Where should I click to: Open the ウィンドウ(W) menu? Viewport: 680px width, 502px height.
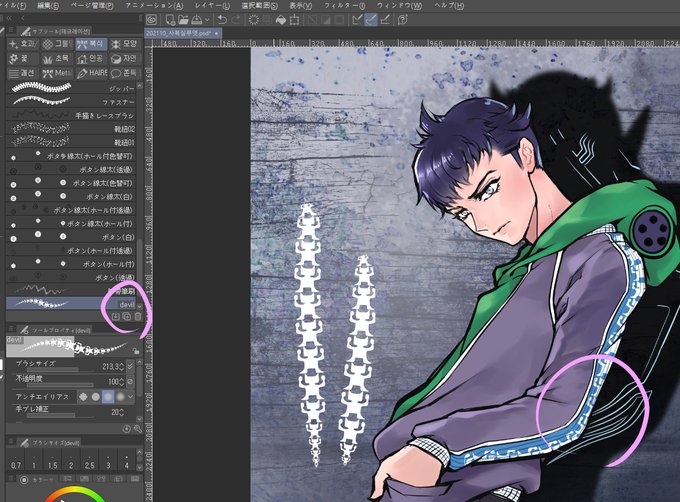tap(399, 6)
